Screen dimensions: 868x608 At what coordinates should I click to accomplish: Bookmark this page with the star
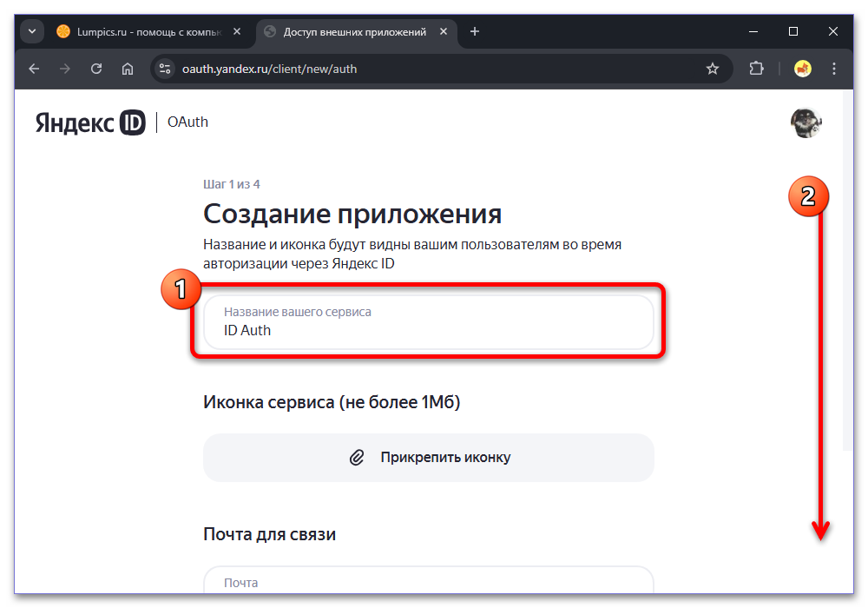pos(713,69)
